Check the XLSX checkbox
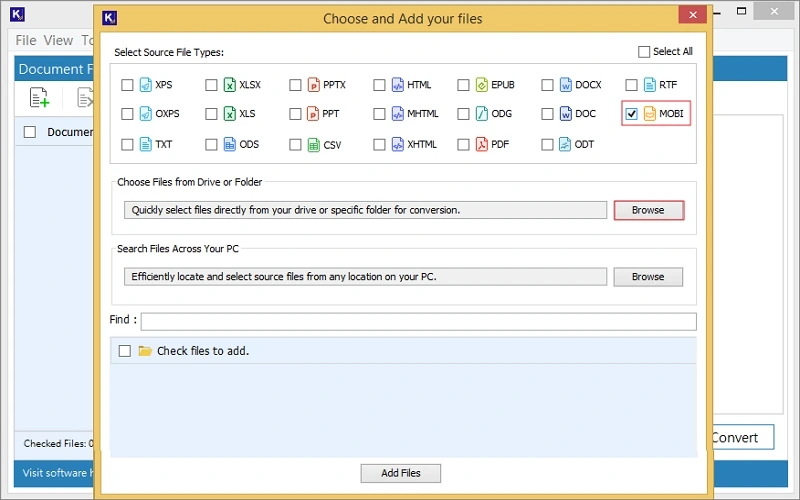Image resolution: width=800 pixels, height=500 pixels. (x=211, y=85)
